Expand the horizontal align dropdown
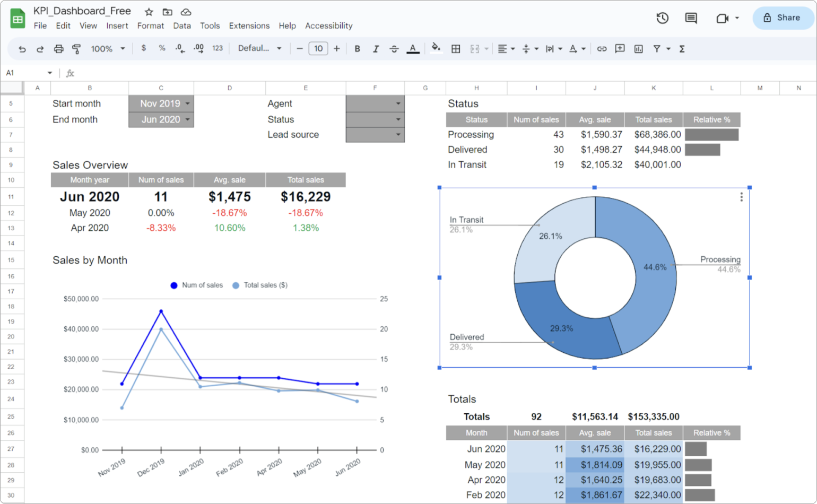 coord(512,49)
